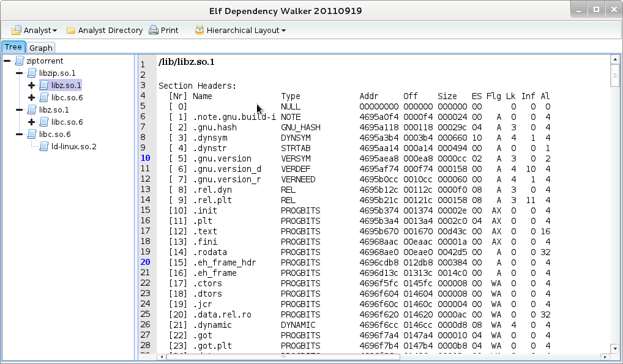The image size is (623, 364).
Task: Click the horizontal scrollbar right arrow
Action: (605, 357)
